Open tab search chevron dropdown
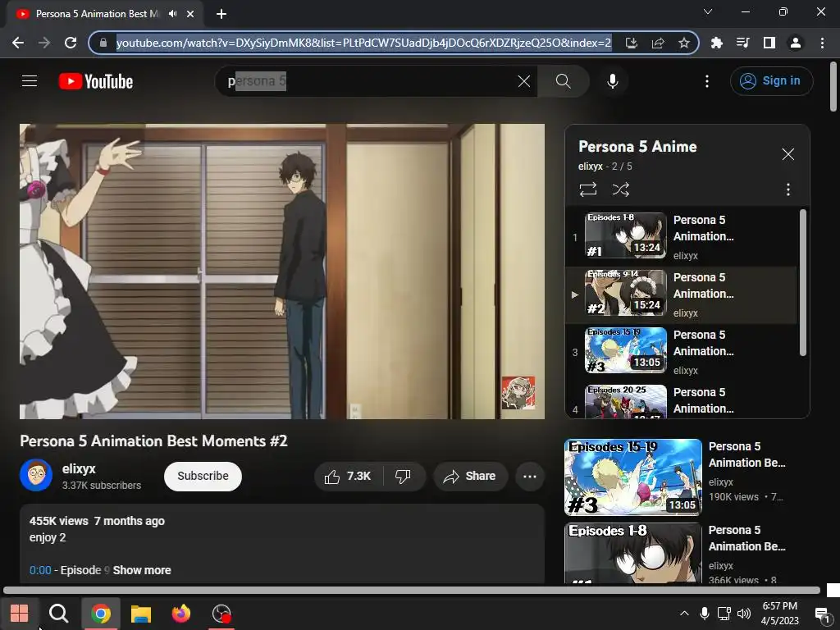The image size is (840, 630). click(708, 11)
